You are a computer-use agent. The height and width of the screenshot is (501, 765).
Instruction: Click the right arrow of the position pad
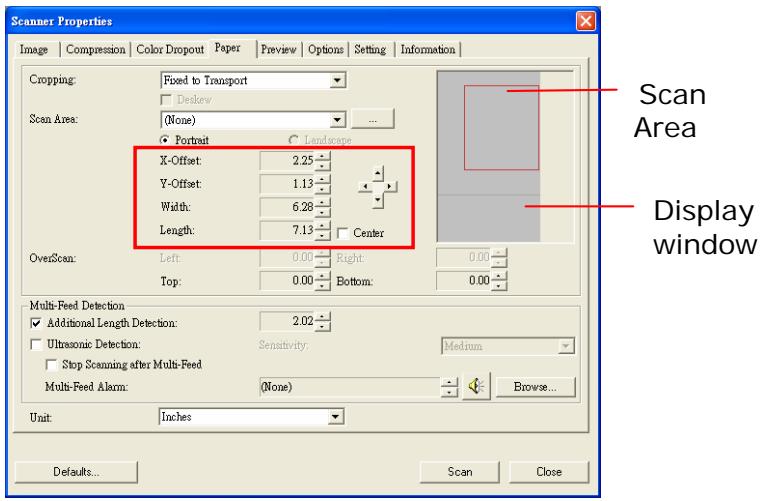(x=390, y=186)
